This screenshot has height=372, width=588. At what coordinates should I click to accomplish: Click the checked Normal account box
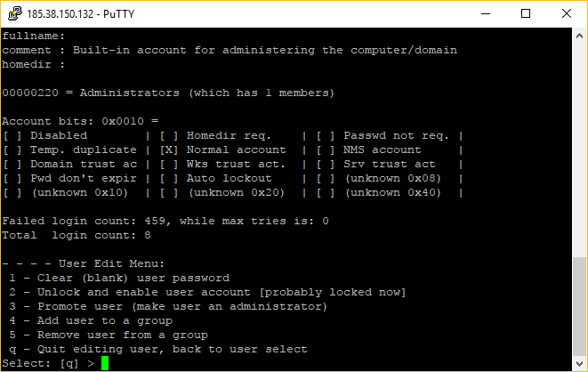coord(169,150)
